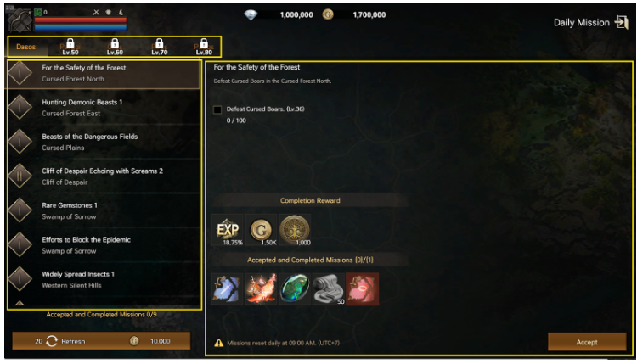Click the EXP completion reward icon
This screenshot has height=364, width=637.
pos(227,230)
